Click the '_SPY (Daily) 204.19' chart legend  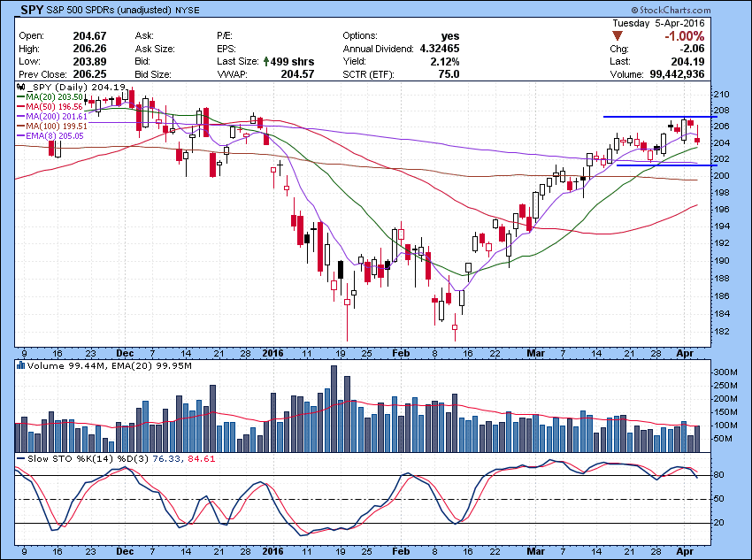click(77, 88)
